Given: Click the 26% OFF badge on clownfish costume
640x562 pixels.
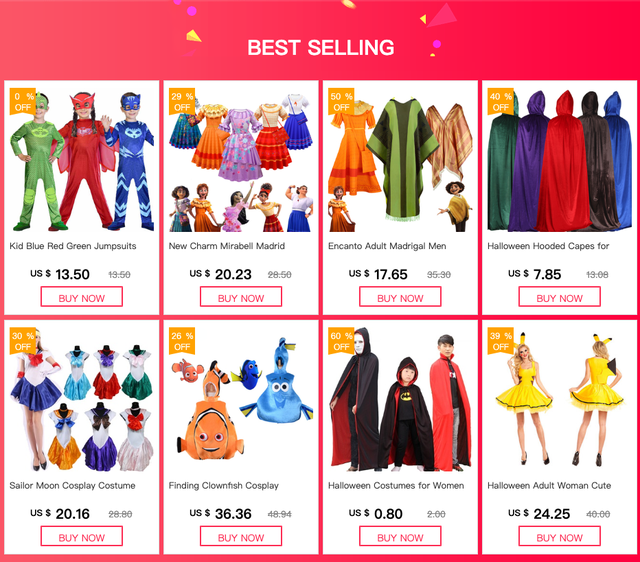Looking at the screenshot, I should click(182, 341).
